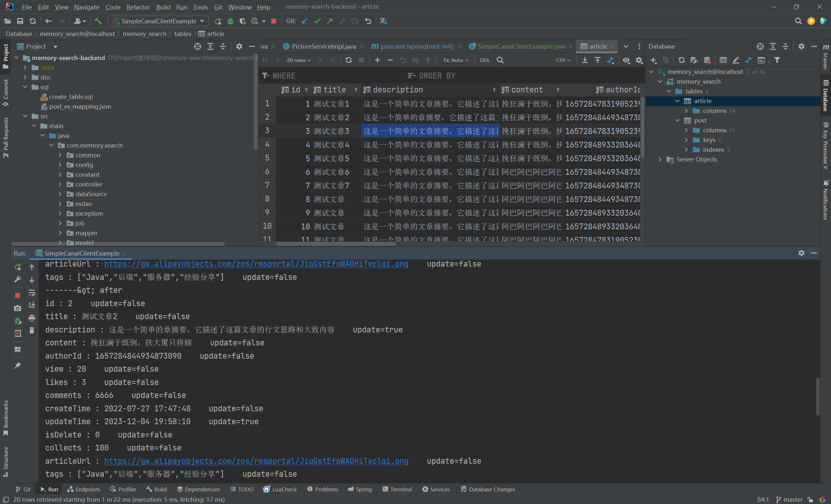
Task: Open the Terminal tool window button
Action: (397, 489)
